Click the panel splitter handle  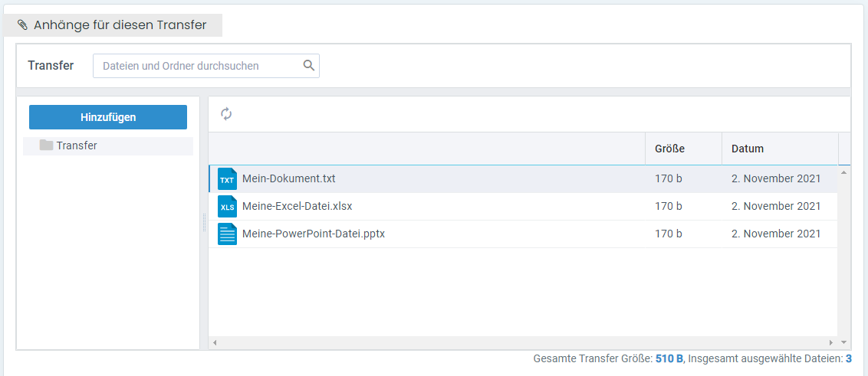pos(204,223)
